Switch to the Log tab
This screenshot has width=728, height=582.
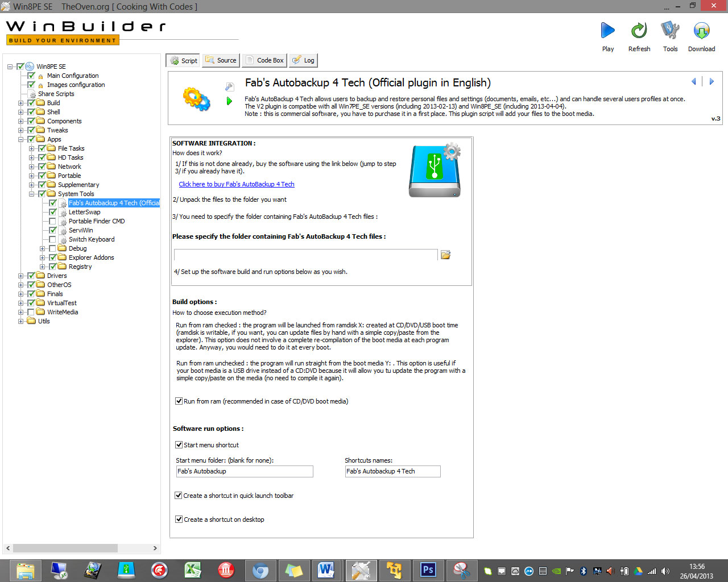[303, 60]
